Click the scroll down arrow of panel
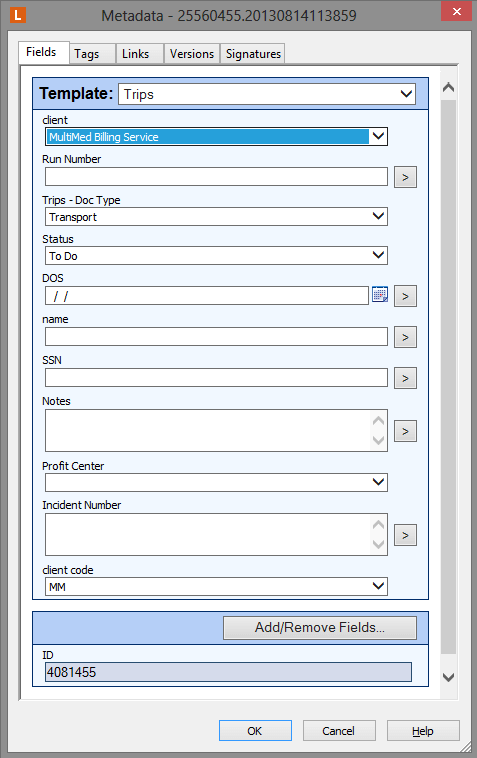Viewport: 477px width, 758px height. pos(448,677)
